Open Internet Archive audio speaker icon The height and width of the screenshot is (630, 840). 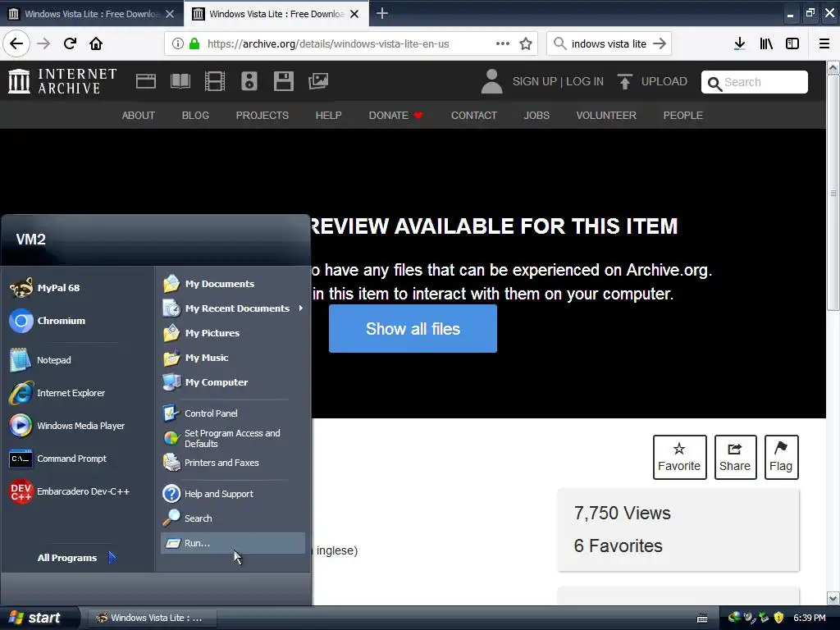coord(249,81)
